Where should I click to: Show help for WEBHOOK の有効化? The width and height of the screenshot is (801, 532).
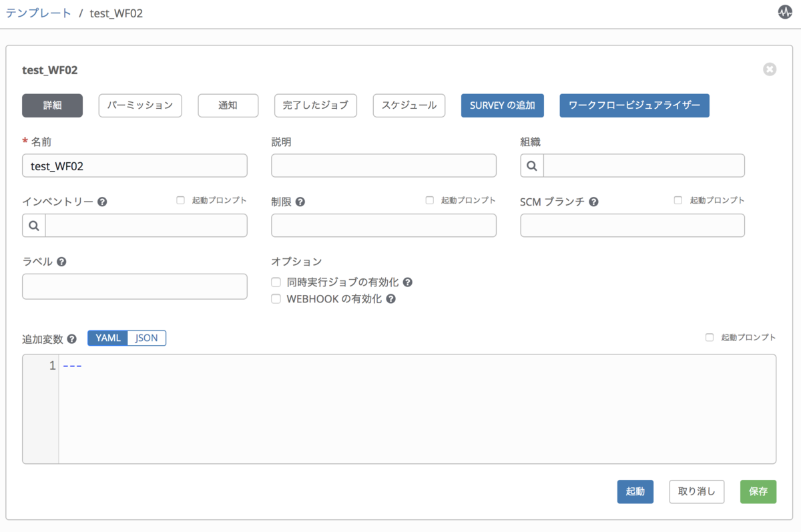click(x=391, y=299)
